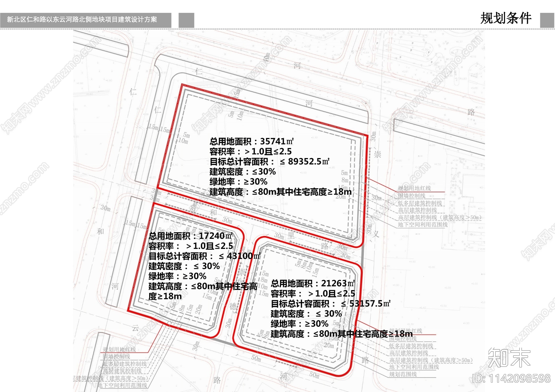Click '规划范围线' in the bottom-right legend
Viewport: 555px width, 392px height.
[x=403, y=374]
